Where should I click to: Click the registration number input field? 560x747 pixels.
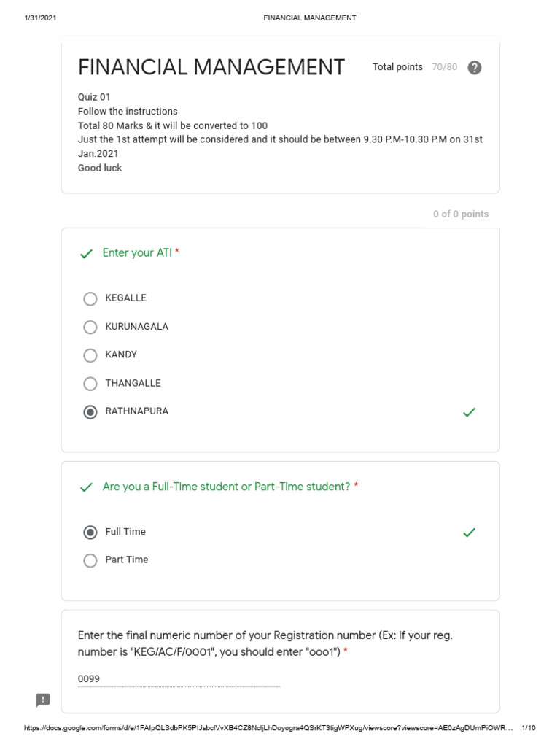coord(179,679)
